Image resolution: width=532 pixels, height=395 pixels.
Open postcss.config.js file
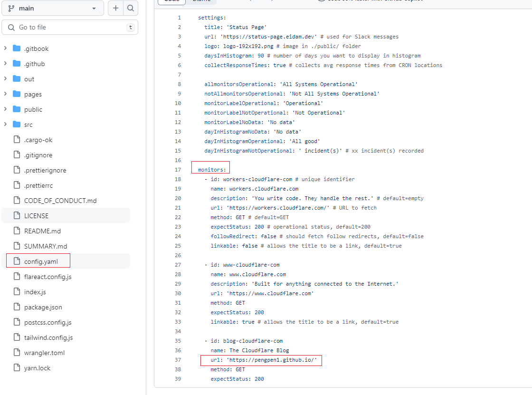48,323
